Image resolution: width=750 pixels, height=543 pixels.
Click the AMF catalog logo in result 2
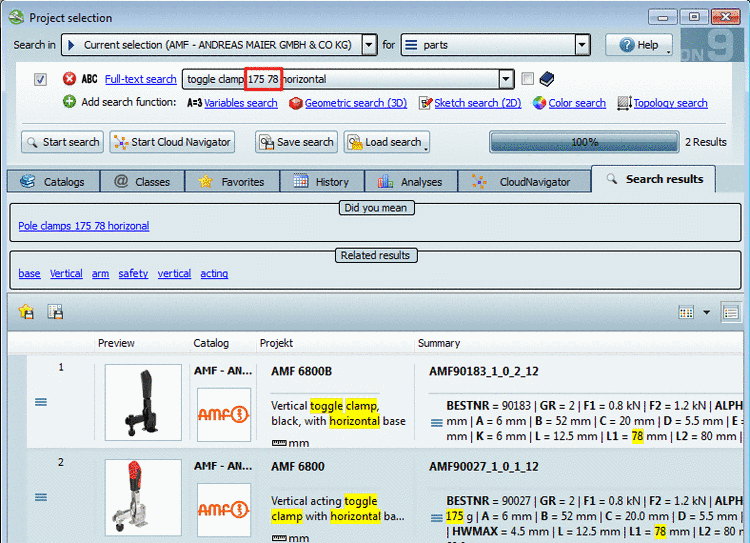coord(224,510)
